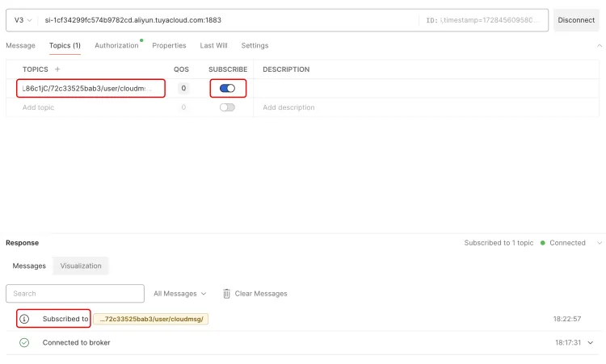
Task: Click the broker URL address field
Action: (x=228, y=20)
